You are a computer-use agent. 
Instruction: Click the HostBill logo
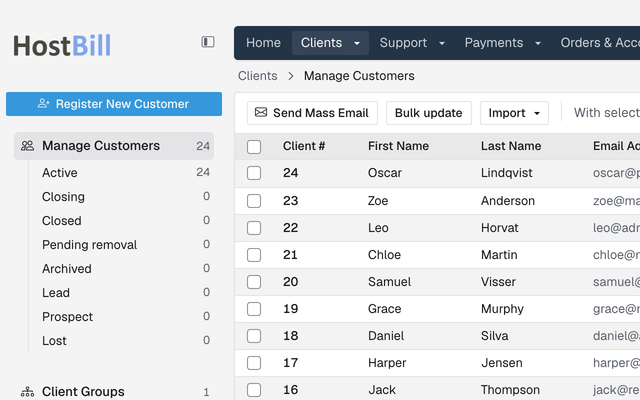click(62, 45)
